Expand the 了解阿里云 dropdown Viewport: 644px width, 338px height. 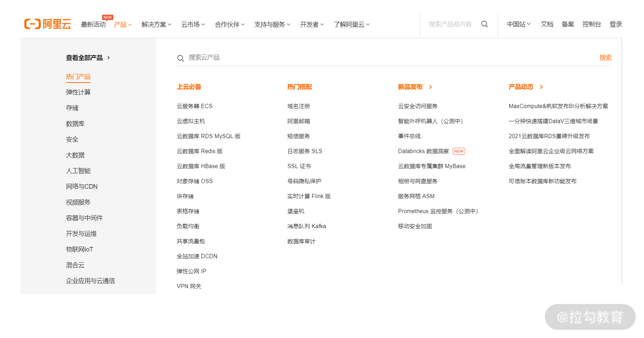(352, 25)
